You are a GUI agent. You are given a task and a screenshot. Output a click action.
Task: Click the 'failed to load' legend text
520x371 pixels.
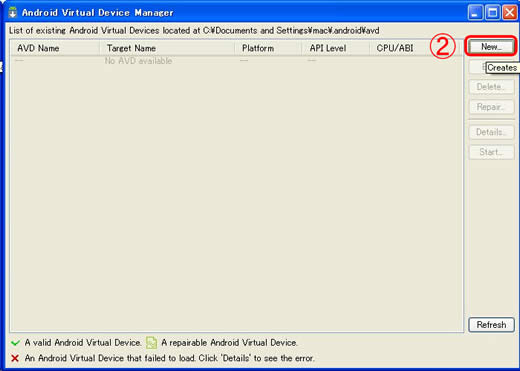click(x=169, y=358)
